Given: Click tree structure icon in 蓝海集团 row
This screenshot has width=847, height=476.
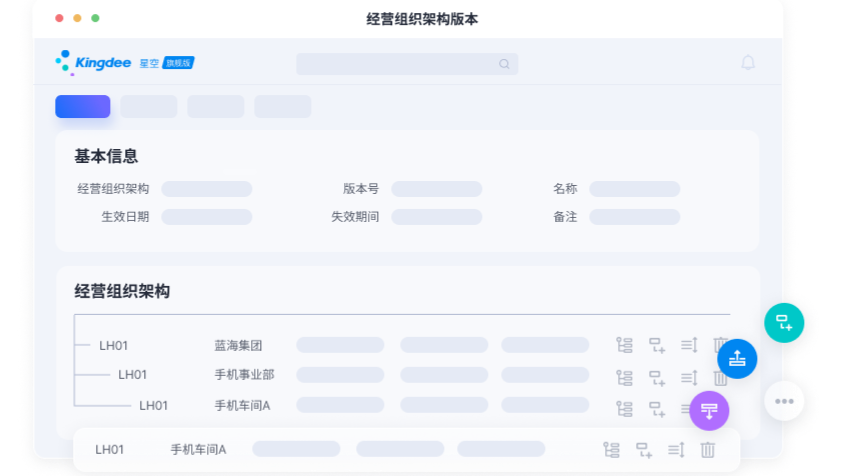Looking at the screenshot, I should [624, 345].
